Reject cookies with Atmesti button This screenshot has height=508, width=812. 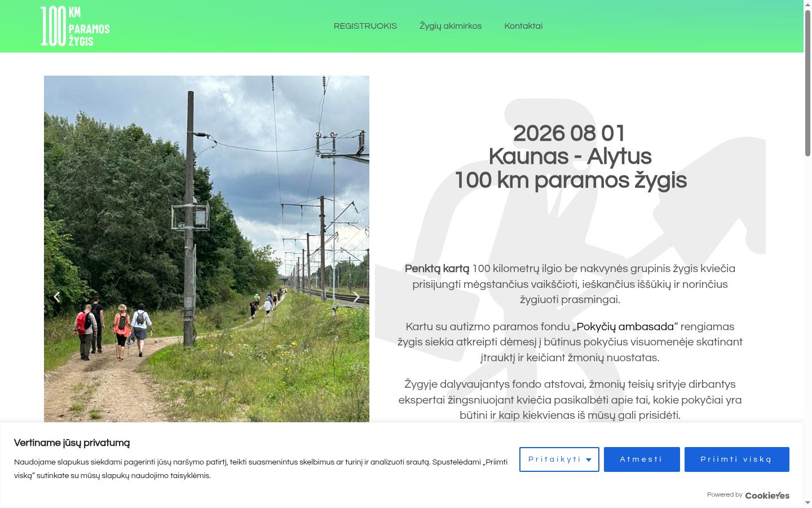point(642,459)
